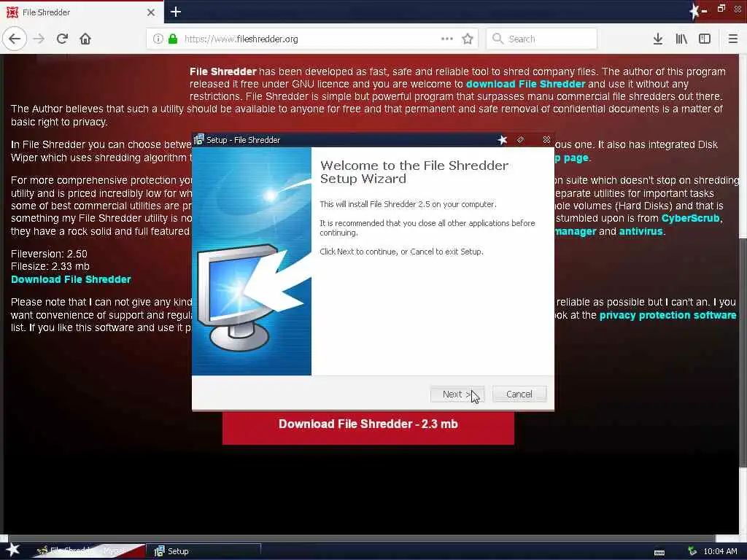Bookmark this page with the star icon
The height and width of the screenshot is (560, 747).
click(468, 39)
